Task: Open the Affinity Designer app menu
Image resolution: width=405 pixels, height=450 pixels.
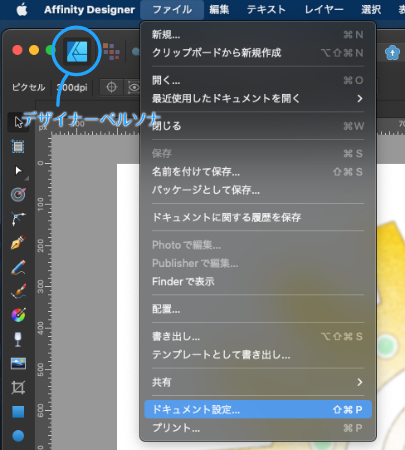Action: point(89,10)
